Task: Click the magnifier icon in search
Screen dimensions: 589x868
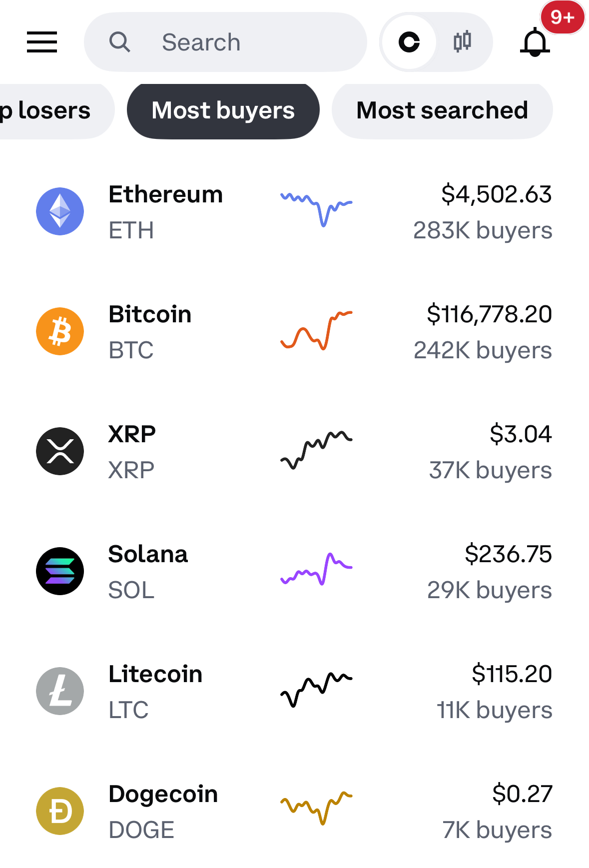Action: (x=120, y=42)
